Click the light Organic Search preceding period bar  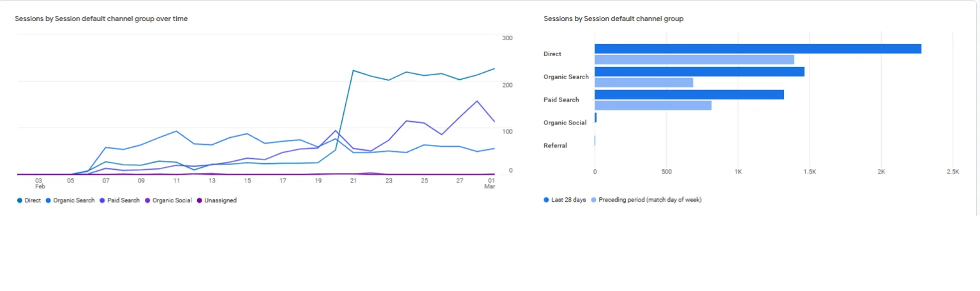coord(643,82)
